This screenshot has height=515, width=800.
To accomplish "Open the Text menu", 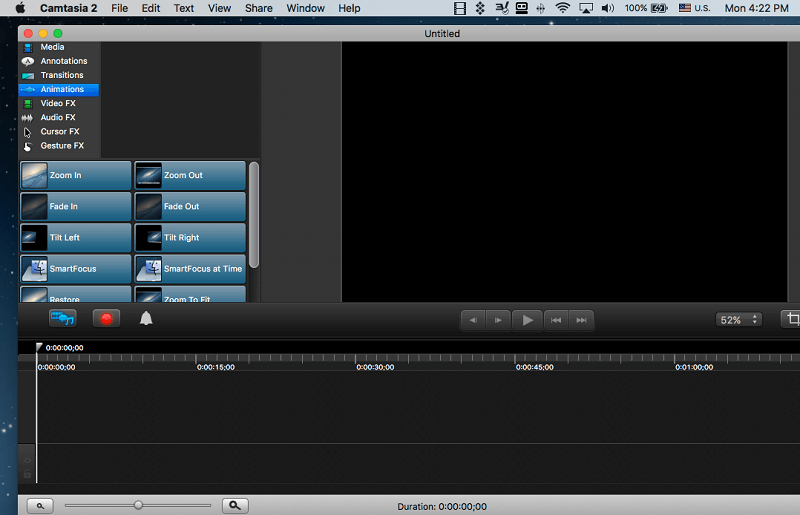I will click(x=184, y=8).
